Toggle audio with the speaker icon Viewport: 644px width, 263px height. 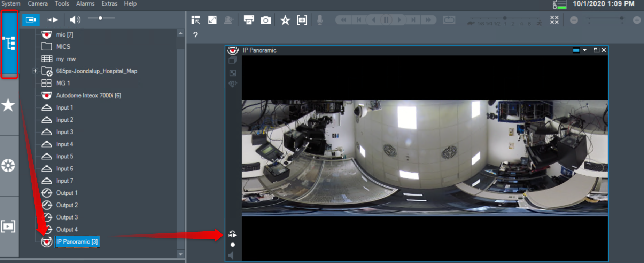(x=75, y=20)
